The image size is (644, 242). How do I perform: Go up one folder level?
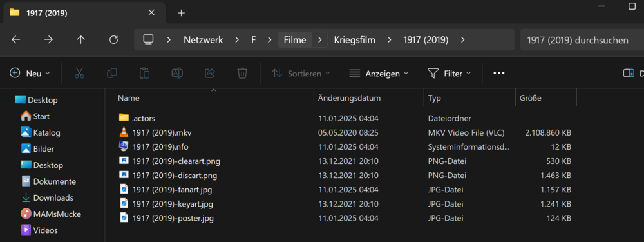coord(81,40)
